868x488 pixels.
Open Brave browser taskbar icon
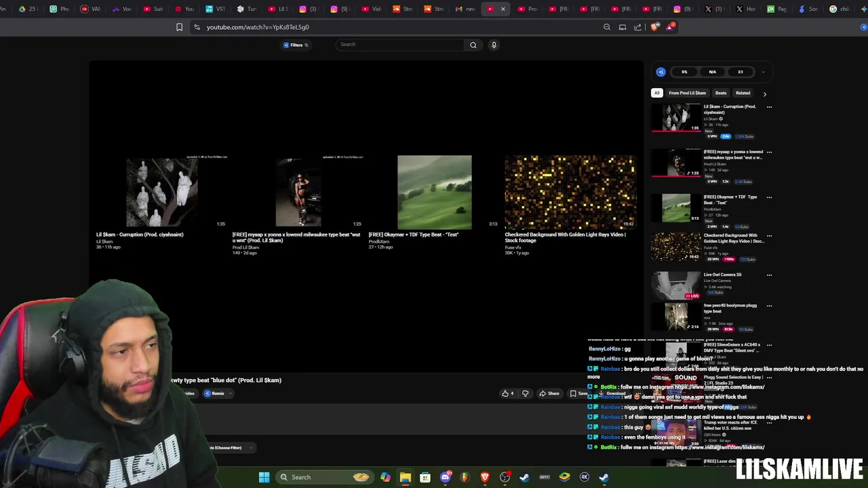[x=485, y=477]
